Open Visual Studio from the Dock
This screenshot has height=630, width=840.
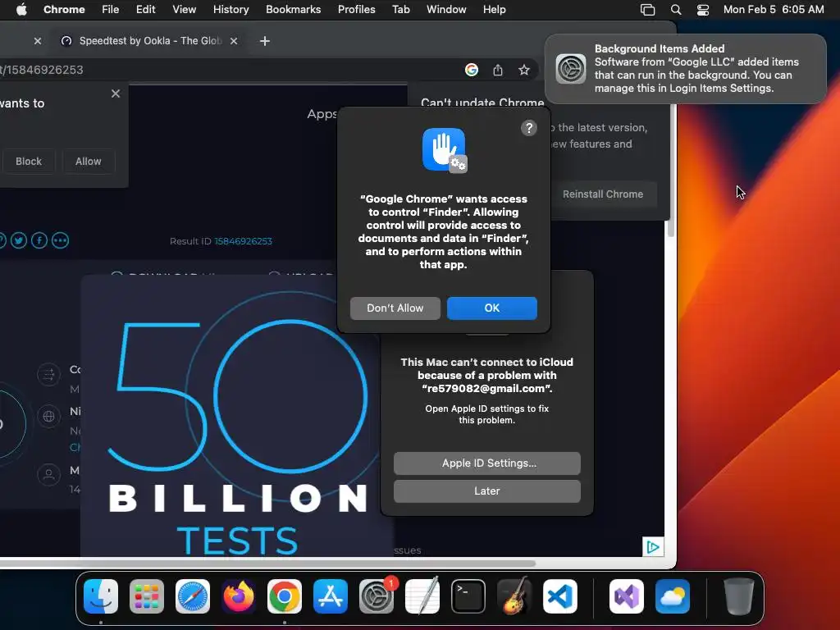click(x=626, y=596)
